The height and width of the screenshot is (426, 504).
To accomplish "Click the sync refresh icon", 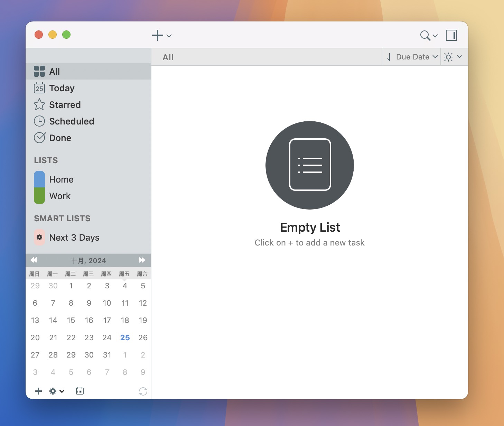I will (143, 391).
